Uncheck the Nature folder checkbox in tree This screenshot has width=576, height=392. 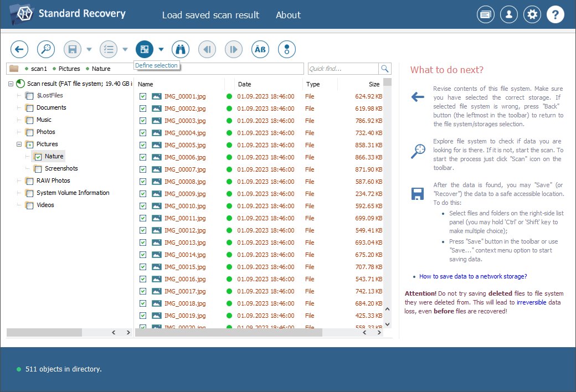[x=38, y=157]
